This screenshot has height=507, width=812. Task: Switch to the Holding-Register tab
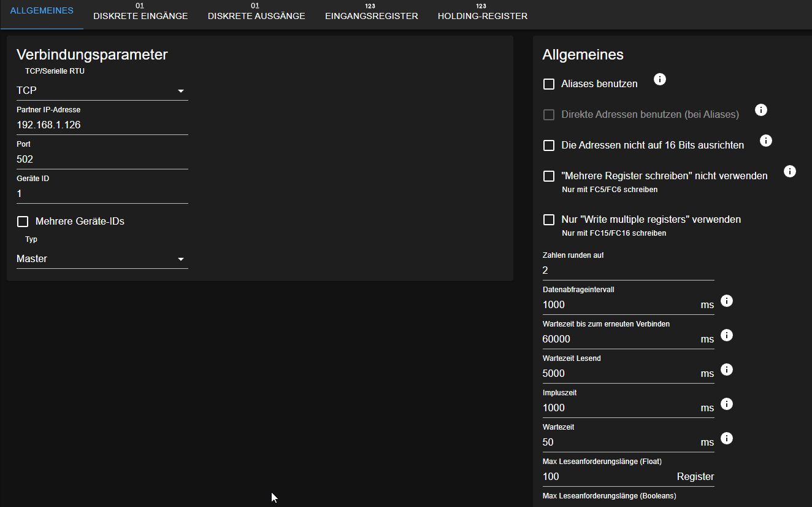click(482, 15)
